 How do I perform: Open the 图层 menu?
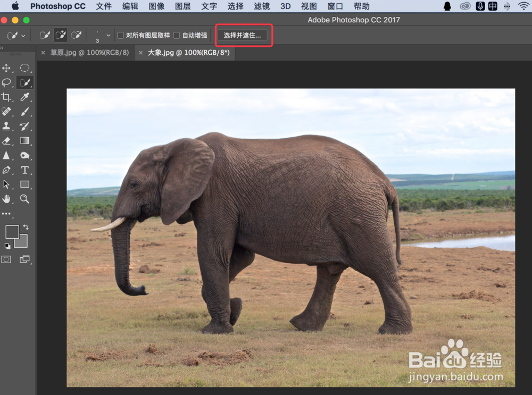182,6
